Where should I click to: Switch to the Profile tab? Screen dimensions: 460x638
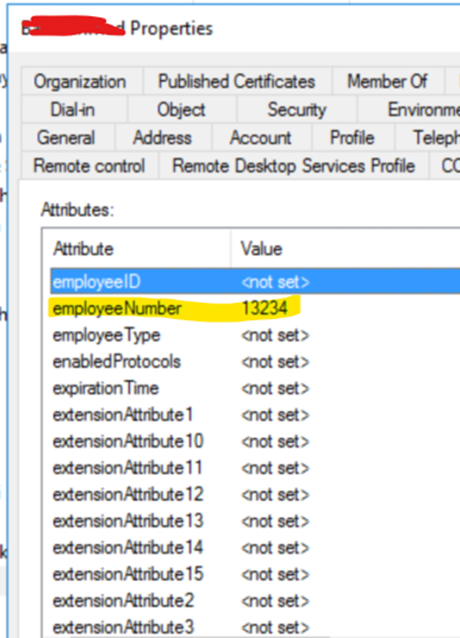[x=352, y=138]
